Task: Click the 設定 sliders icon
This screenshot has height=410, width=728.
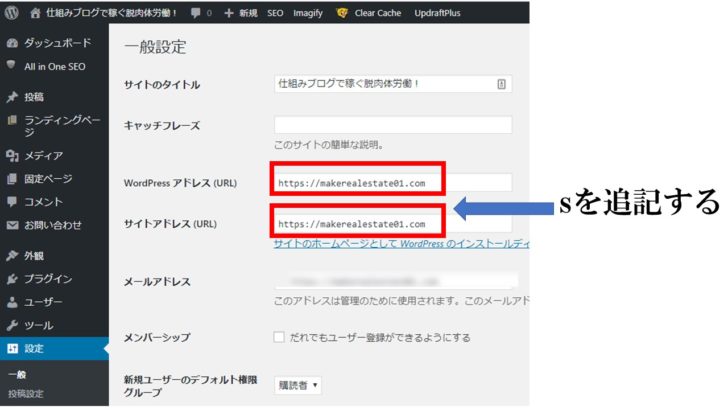Action: 13,348
